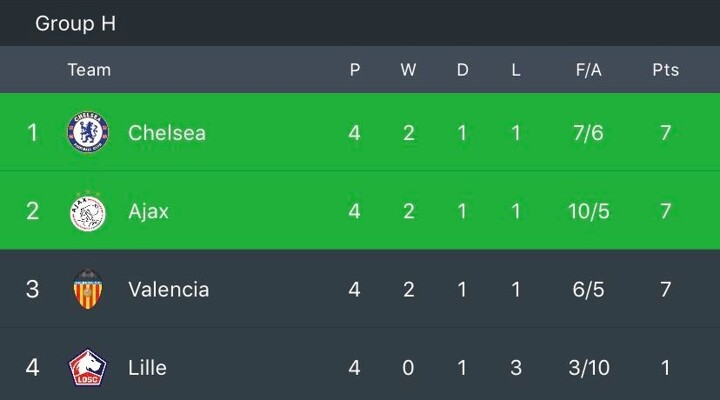Viewport: 720px width, 400px height.
Task: Click Lille goal record 3/10
Action: click(x=589, y=367)
